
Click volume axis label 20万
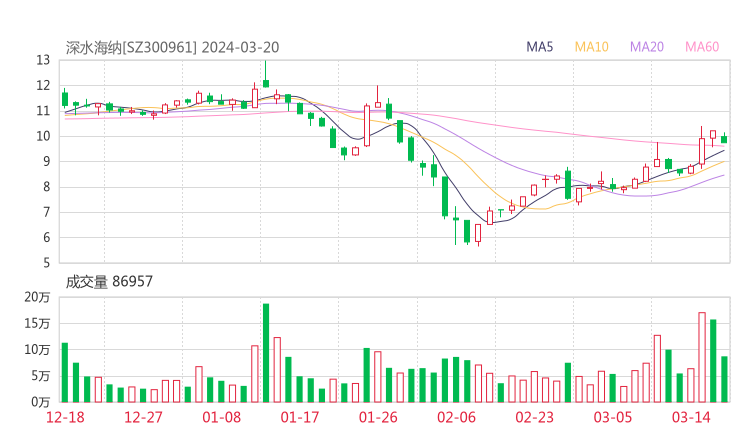click(x=37, y=297)
